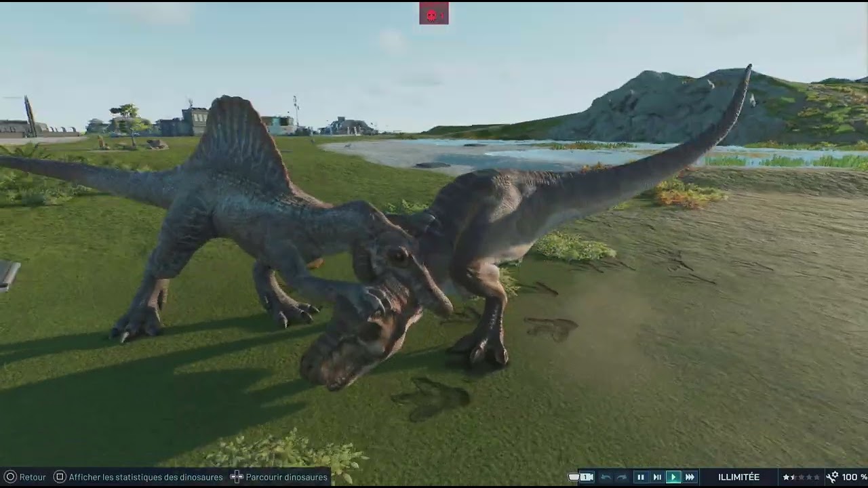The height and width of the screenshot is (488, 868).
Task: Click the circle button icon beside Retour
Action: coord(10,477)
